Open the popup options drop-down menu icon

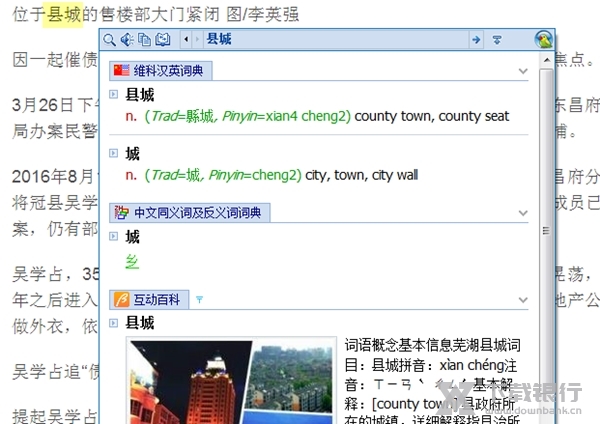(x=497, y=40)
